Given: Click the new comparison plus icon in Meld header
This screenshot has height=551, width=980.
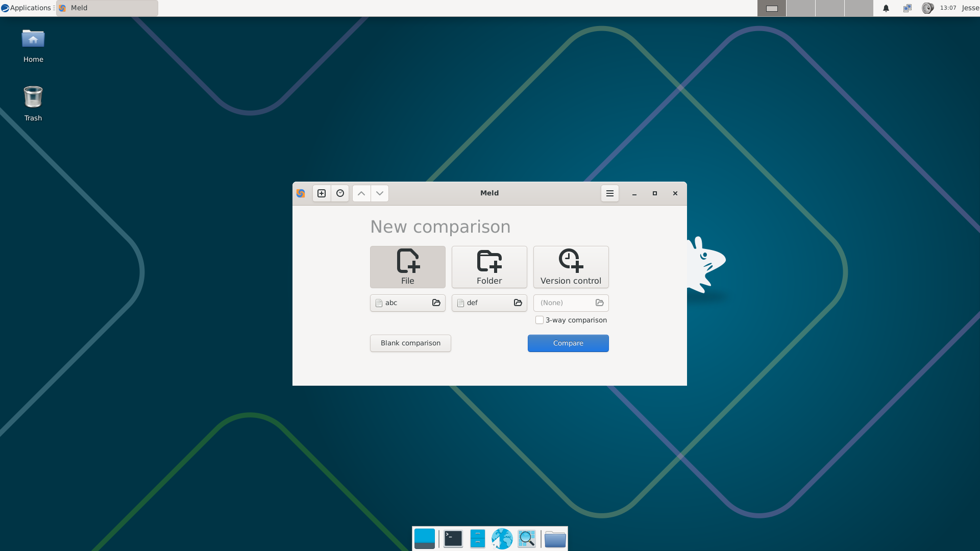Looking at the screenshot, I should click(322, 193).
